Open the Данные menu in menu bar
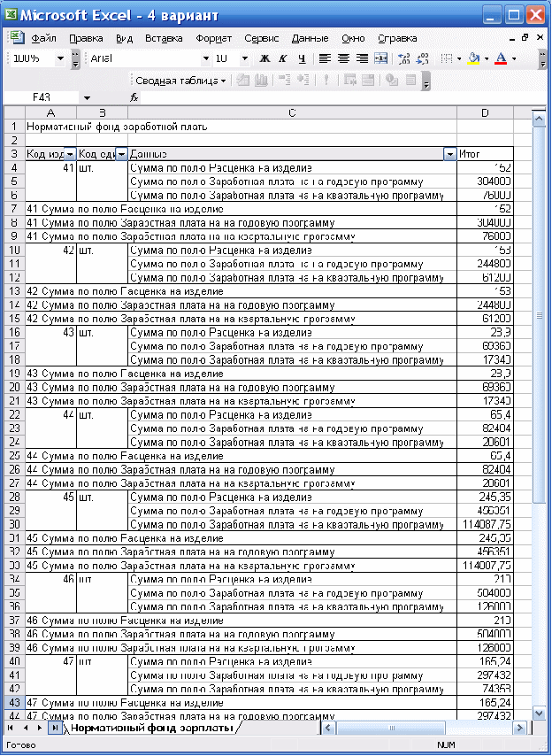The width and height of the screenshot is (552, 756). pos(310,39)
